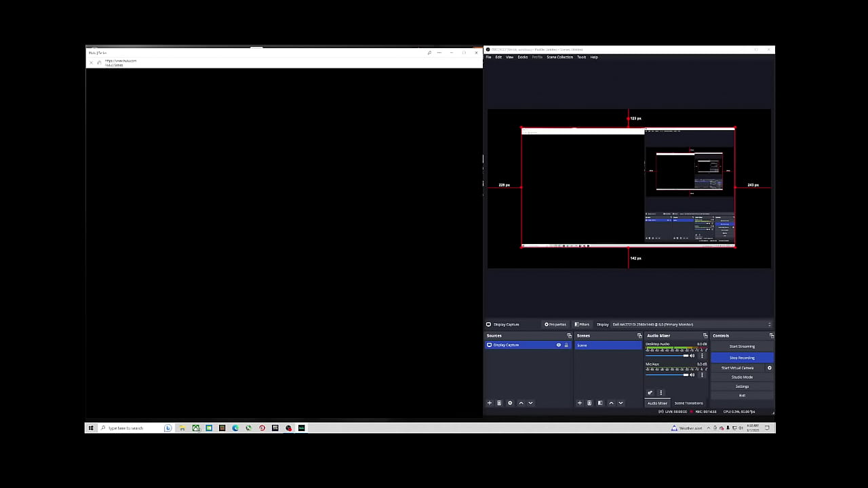Mute the Desktop Audio speaker icon
Viewport: 868px width, 488px height.
[692, 355]
